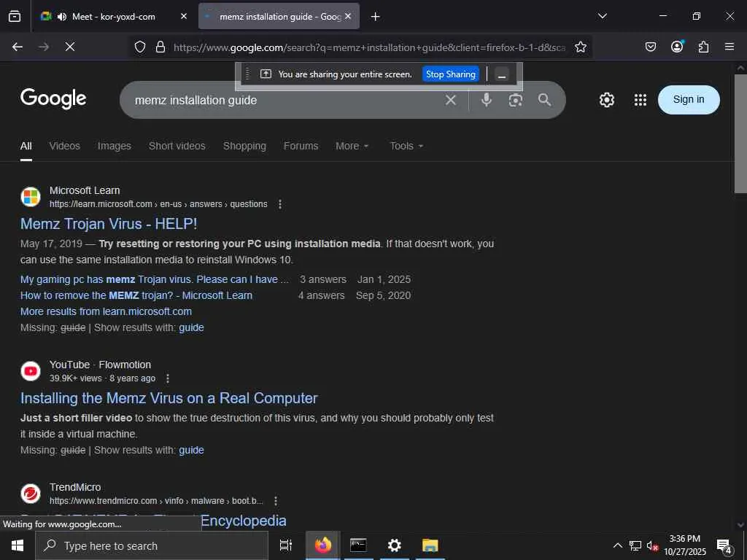
Task: Stop loading the page
Action: click(x=69, y=47)
